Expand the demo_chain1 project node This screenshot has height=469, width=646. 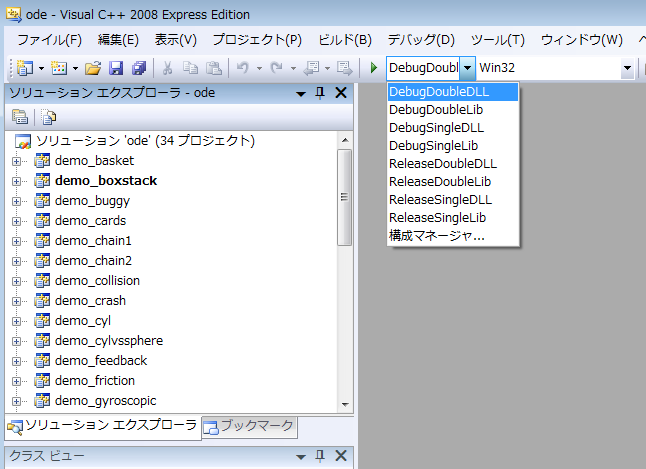[16, 241]
